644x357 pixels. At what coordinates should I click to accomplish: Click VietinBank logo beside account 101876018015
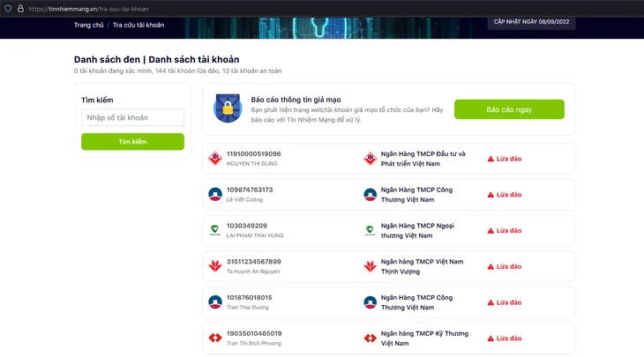[x=215, y=302]
